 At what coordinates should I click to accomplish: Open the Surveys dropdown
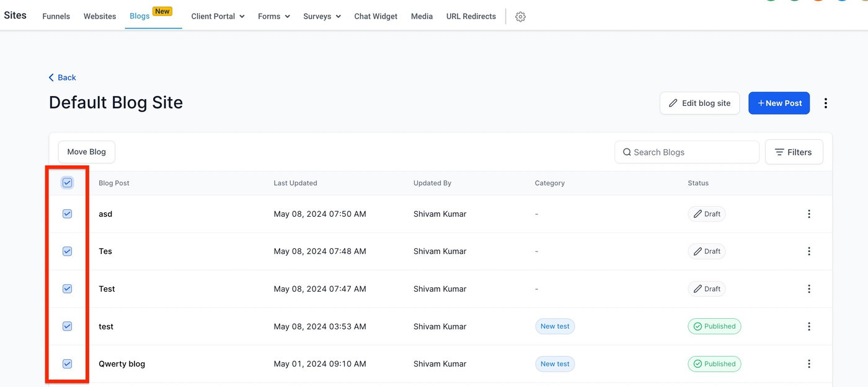pyautogui.click(x=322, y=17)
